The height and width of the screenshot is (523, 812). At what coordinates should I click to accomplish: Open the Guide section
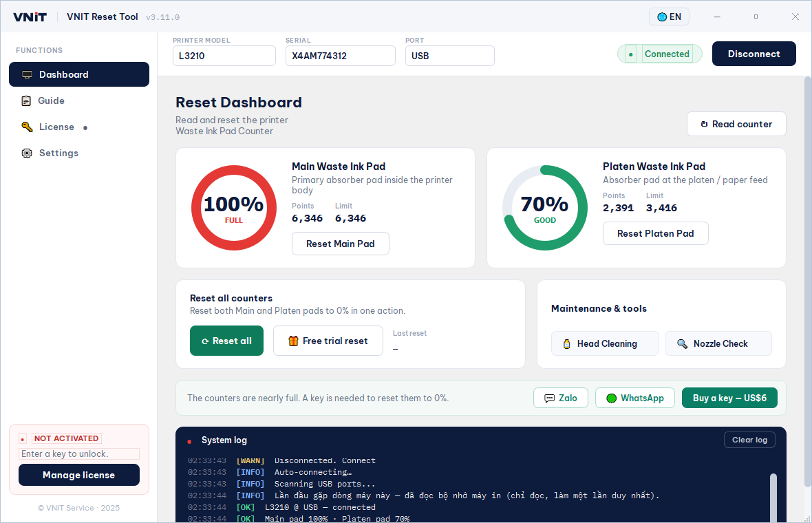(x=79, y=101)
